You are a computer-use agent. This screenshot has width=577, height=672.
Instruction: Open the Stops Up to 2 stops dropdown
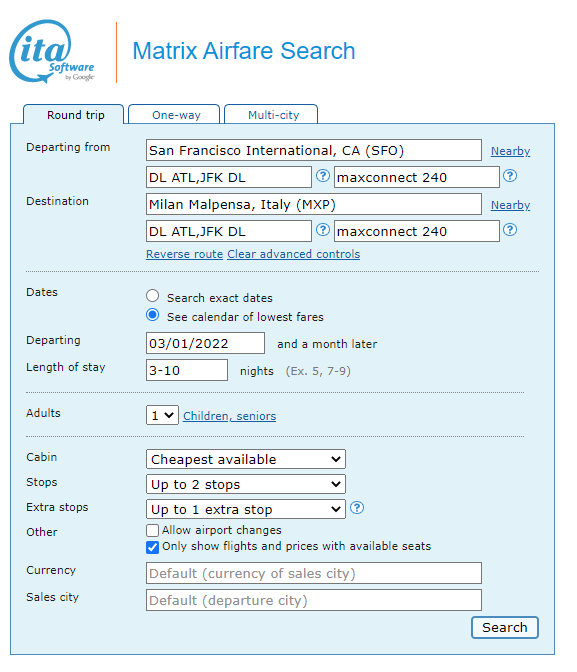point(246,484)
